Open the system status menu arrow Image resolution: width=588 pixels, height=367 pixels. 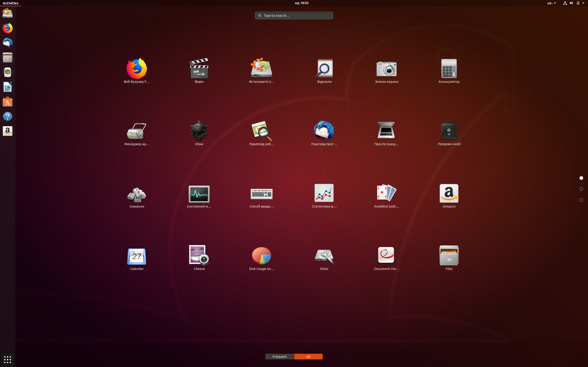tap(583, 3)
